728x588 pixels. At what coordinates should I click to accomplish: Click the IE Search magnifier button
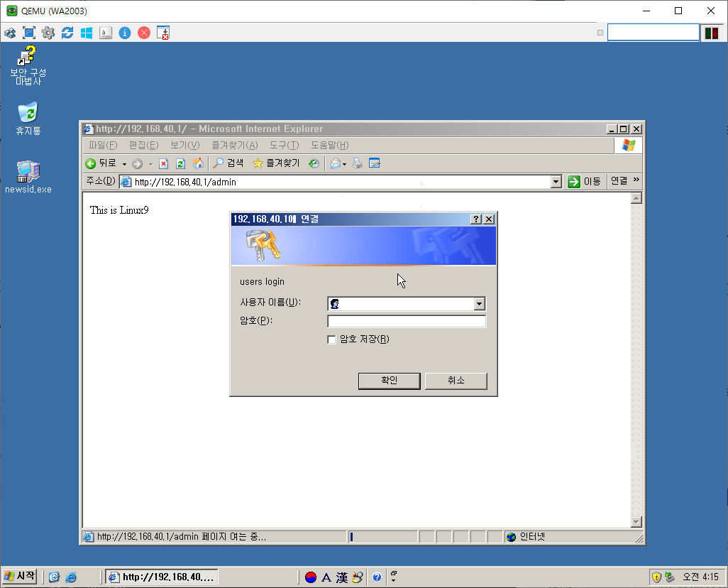(228, 163)
